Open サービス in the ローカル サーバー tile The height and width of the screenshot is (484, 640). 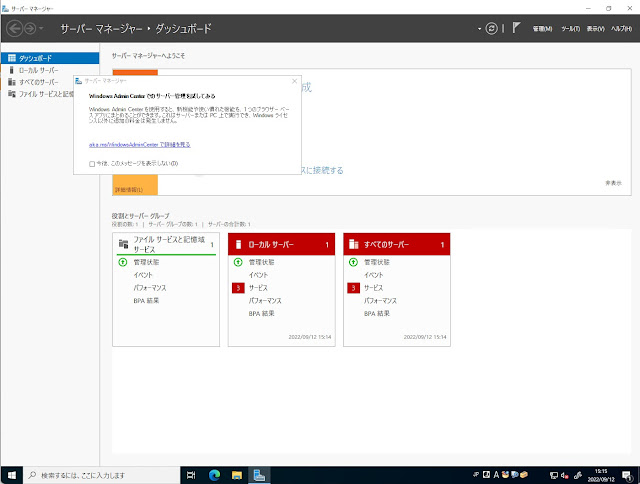pyautogui.click(x=258, y=288)
